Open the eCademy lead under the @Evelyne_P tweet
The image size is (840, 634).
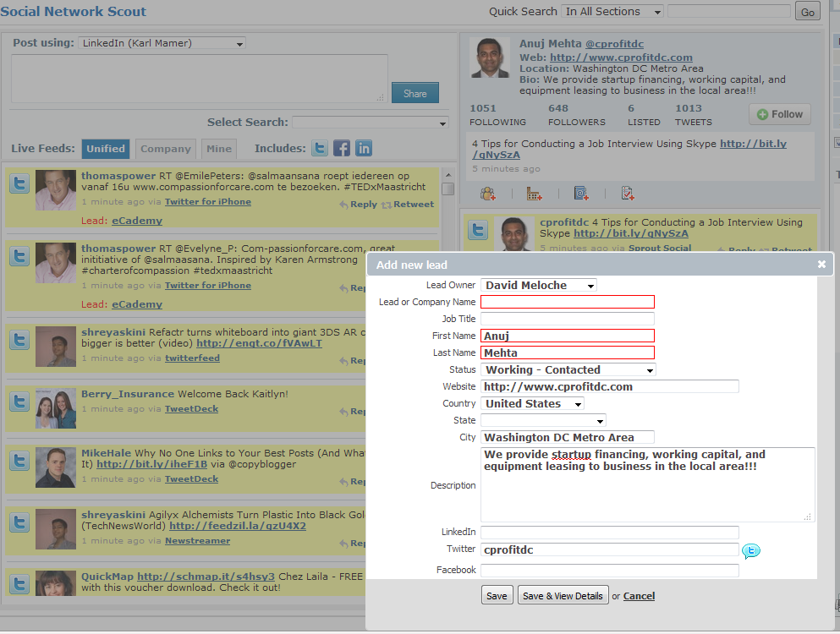click(136, 304)
